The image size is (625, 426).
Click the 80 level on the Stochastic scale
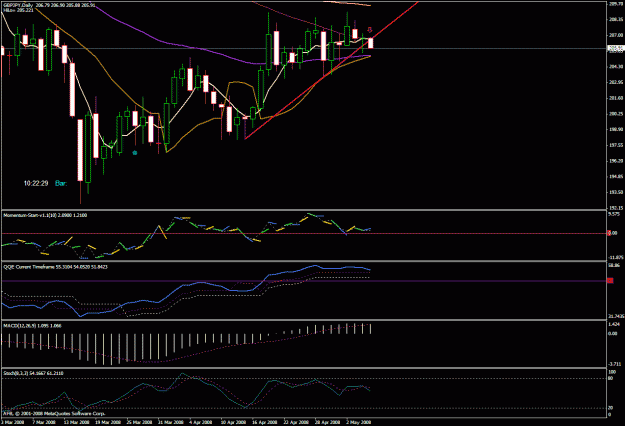pyautogui.click(x=611, y=378)
